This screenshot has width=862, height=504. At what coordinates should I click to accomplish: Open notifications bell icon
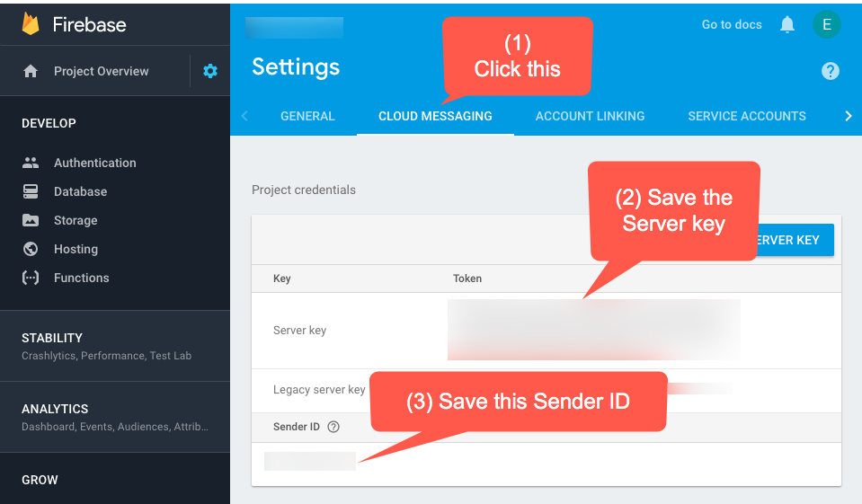coord(787,25)
